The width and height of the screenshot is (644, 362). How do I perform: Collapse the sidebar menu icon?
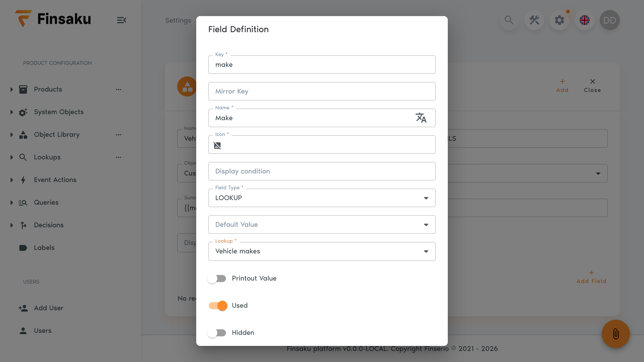pyautogui.click(x=122, y=20)
